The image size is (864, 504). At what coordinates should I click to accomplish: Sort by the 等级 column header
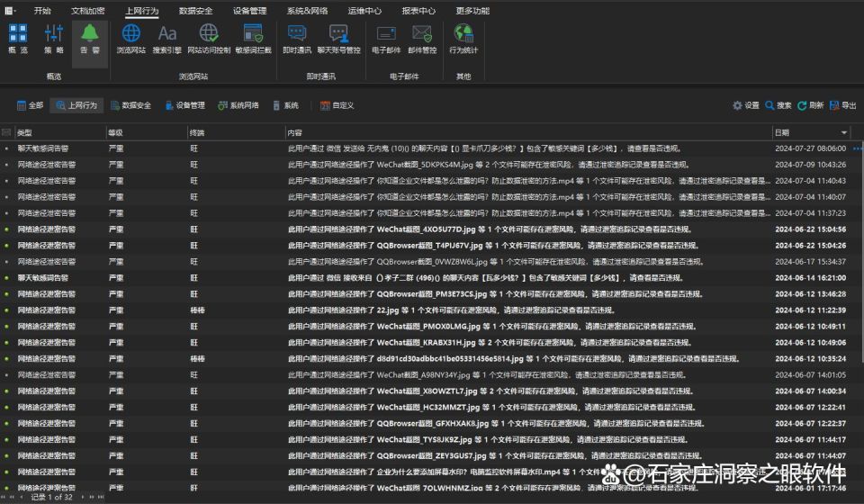tap(147, 132)
